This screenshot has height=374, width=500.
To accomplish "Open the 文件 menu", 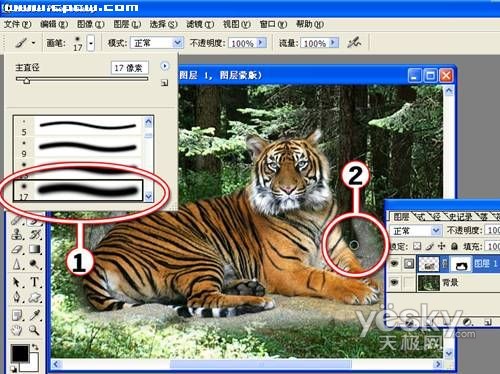I will coord(17,24).
